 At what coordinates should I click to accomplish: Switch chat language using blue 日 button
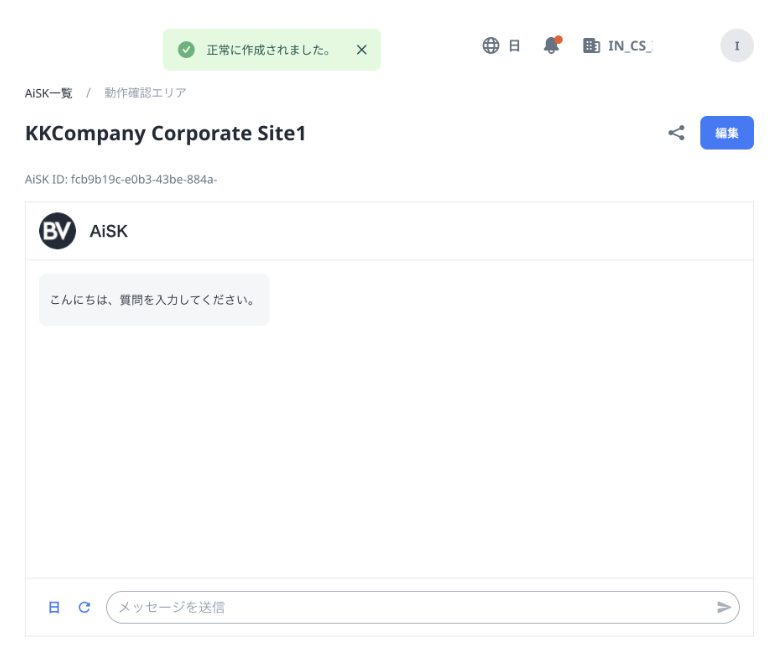54,607
